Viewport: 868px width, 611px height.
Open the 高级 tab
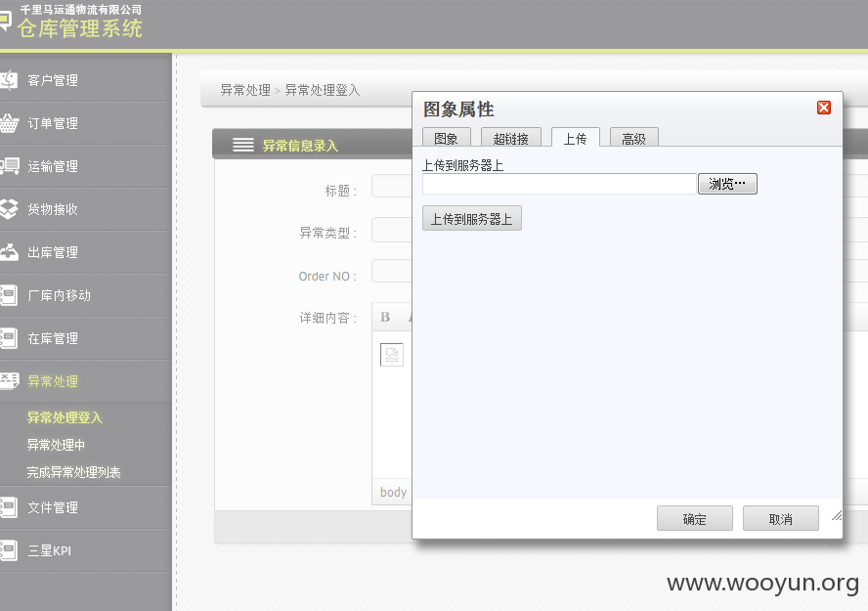click(633, 139)
